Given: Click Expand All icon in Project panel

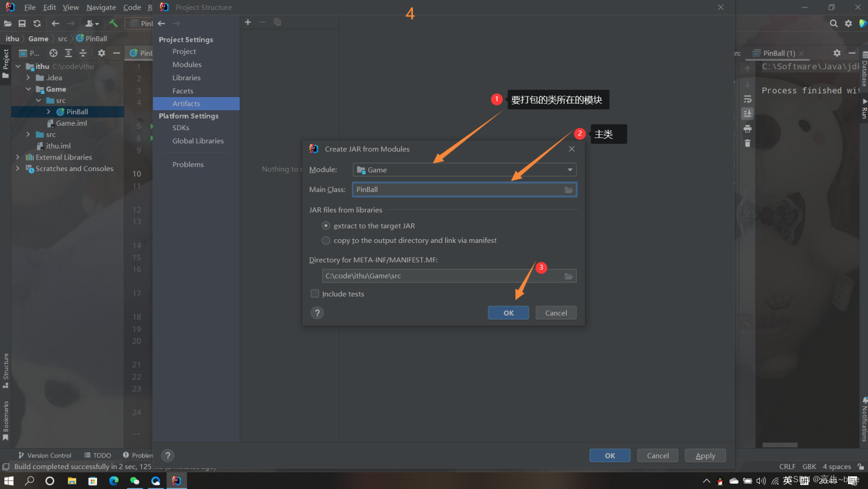Looking at the screenshot, I should [68, 53].
